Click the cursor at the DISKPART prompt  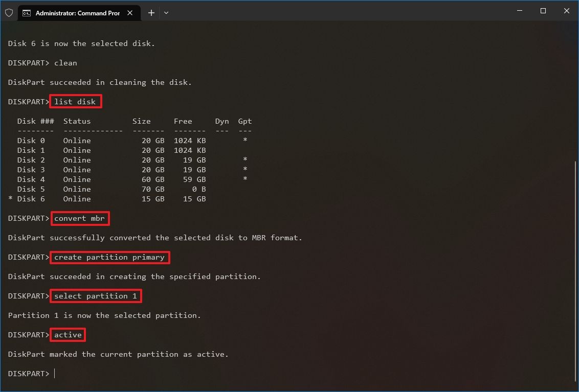click(55, 373)
